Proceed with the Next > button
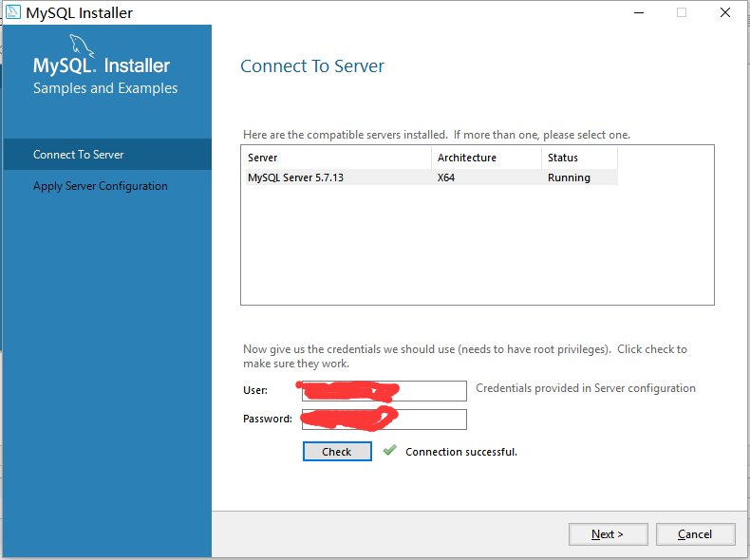Screen dimensions: 750x560 pos(608,534)
